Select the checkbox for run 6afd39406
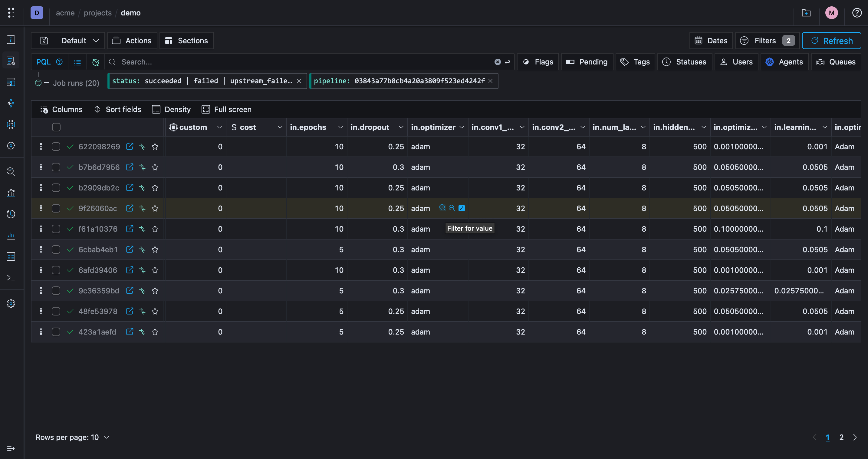The height and width of the screenshot is (459, 868). (x=56, y=270)
